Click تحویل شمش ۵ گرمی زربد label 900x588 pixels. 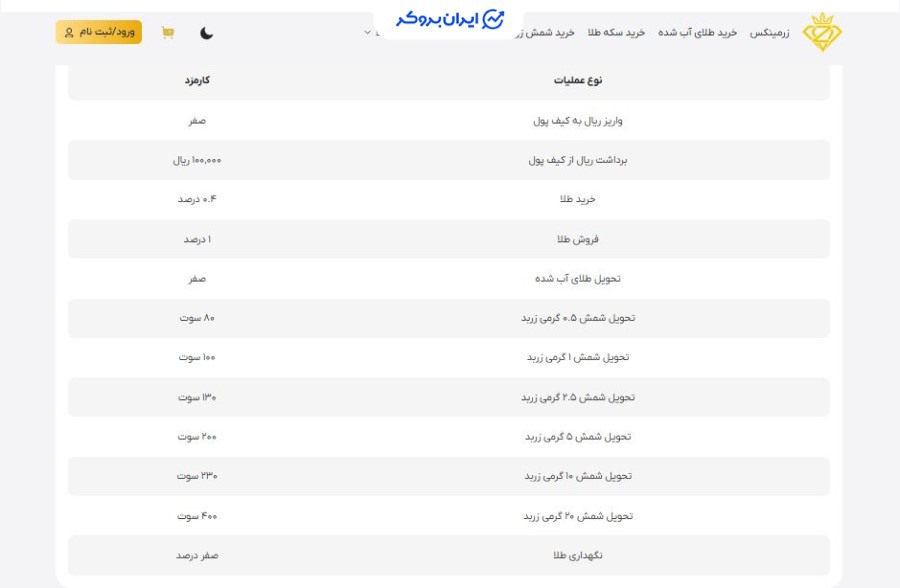pyautogui.click(x=578, y=437)
